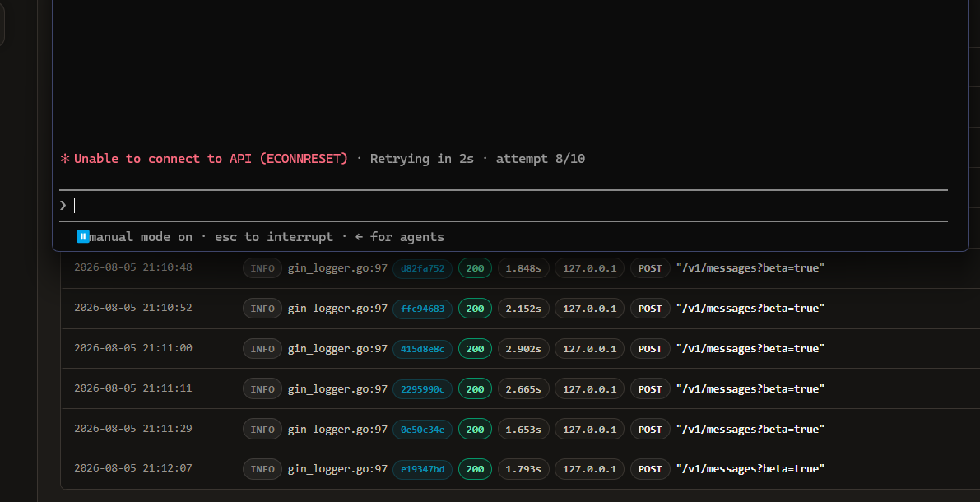
Task: Click 'manual mode on' status text
Action: 142,237
